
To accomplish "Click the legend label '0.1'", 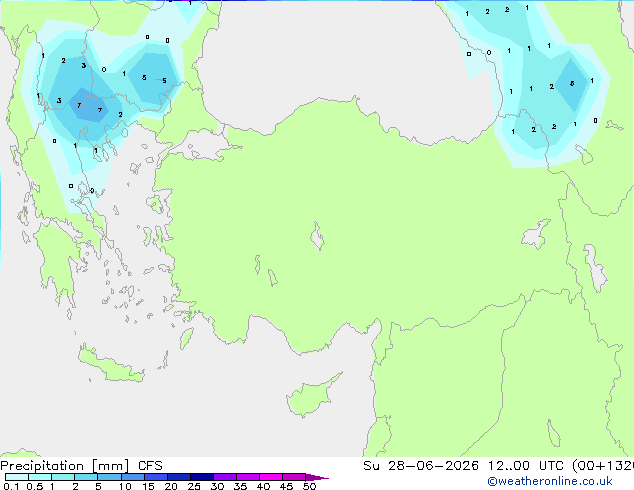I will (11, 486).
